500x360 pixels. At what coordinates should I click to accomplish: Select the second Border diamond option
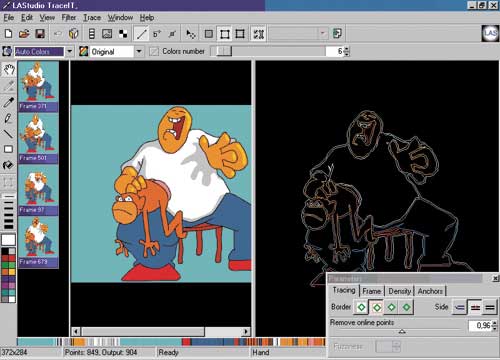[377, 307]
